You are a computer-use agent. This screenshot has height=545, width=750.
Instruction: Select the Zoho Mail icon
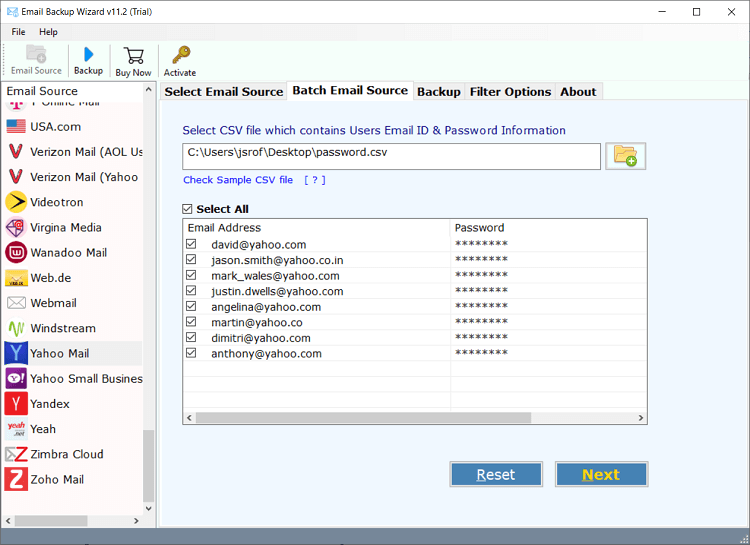click(x=16, y=479)
